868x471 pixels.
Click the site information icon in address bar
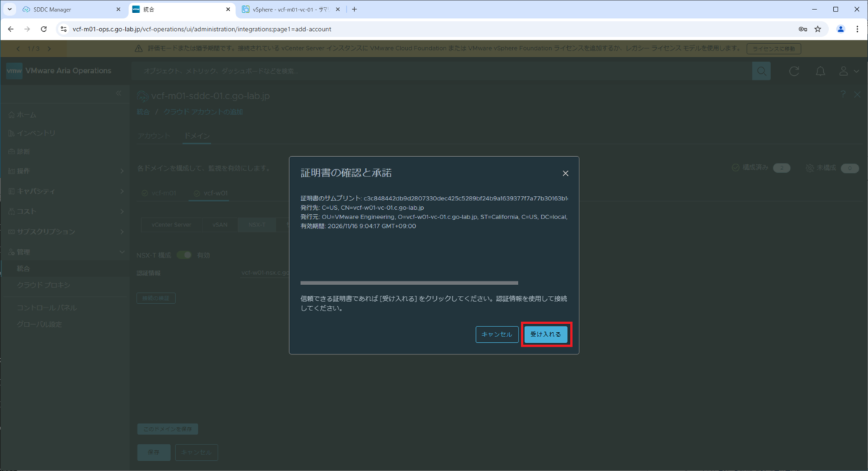point(64,30)
